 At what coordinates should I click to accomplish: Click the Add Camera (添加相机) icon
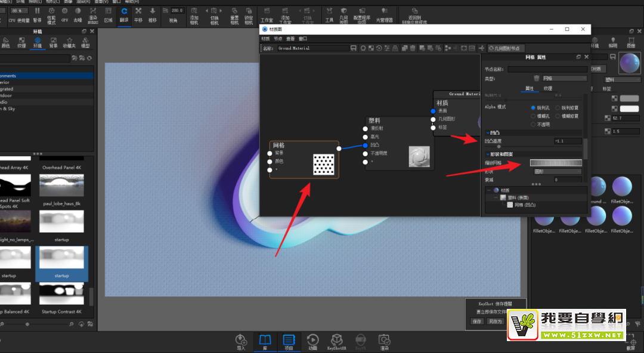coord(194,14)
